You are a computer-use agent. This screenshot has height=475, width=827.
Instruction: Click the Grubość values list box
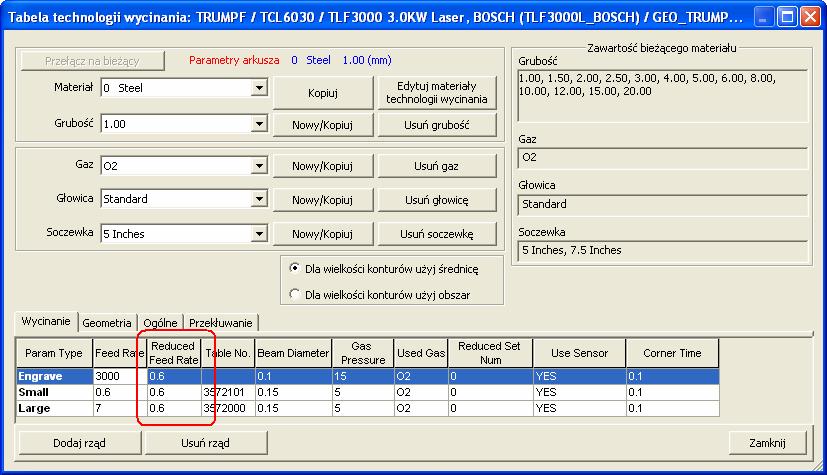(x=662, y=96)
